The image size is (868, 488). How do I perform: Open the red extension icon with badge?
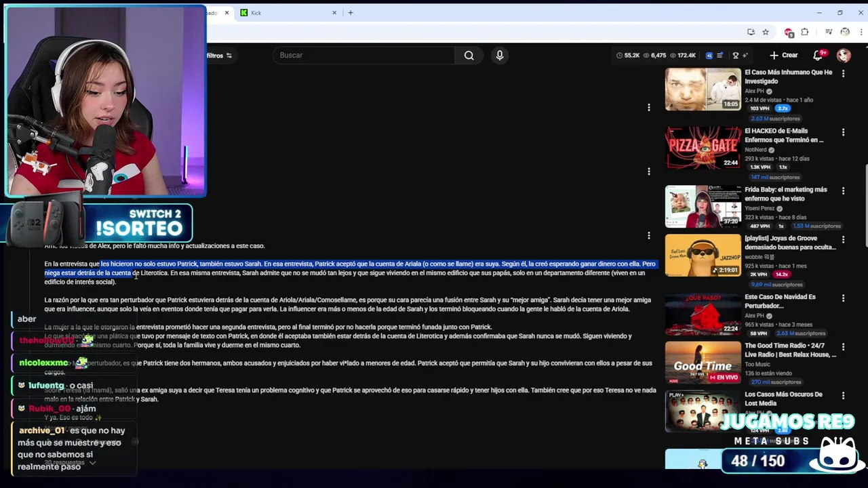point(789,32)
